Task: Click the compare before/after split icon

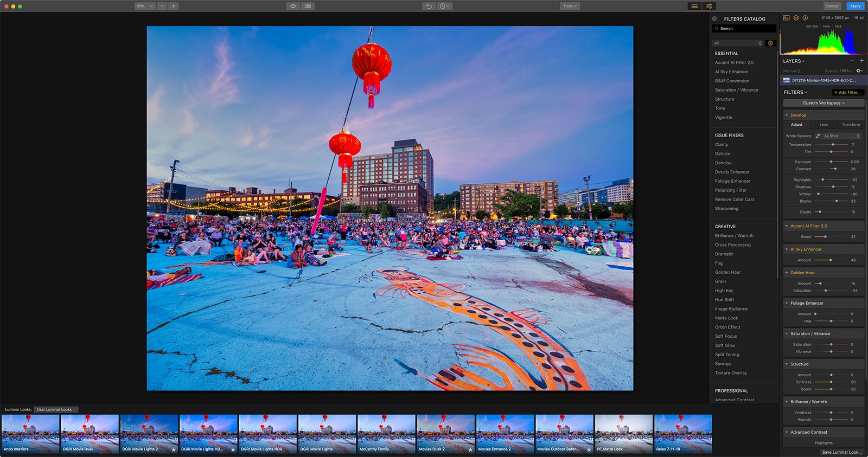Action: point(308,6)
